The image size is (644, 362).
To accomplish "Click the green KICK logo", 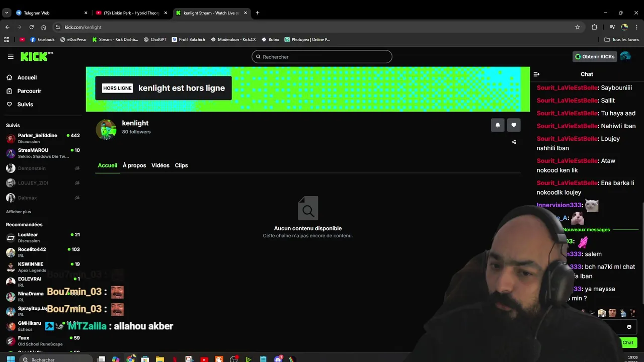I will [37, 57].
